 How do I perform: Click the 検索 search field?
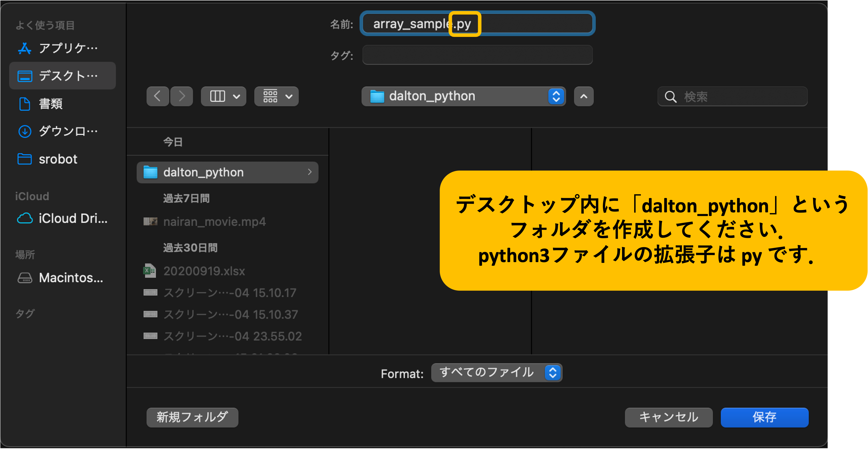738,97
